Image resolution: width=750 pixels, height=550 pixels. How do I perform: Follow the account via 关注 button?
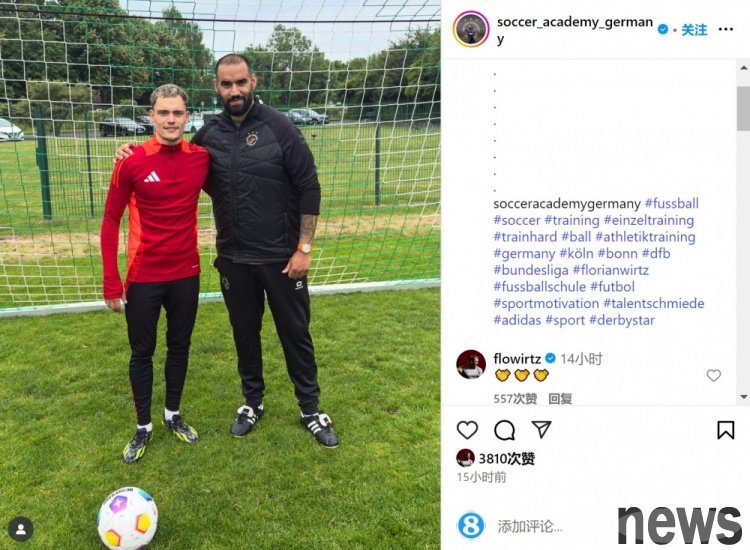click(x=694, y=30)
